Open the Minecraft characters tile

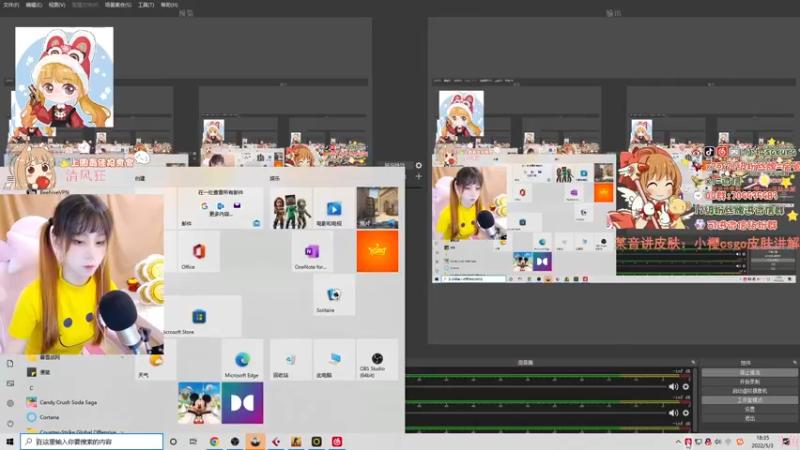[x=290, y=208]
